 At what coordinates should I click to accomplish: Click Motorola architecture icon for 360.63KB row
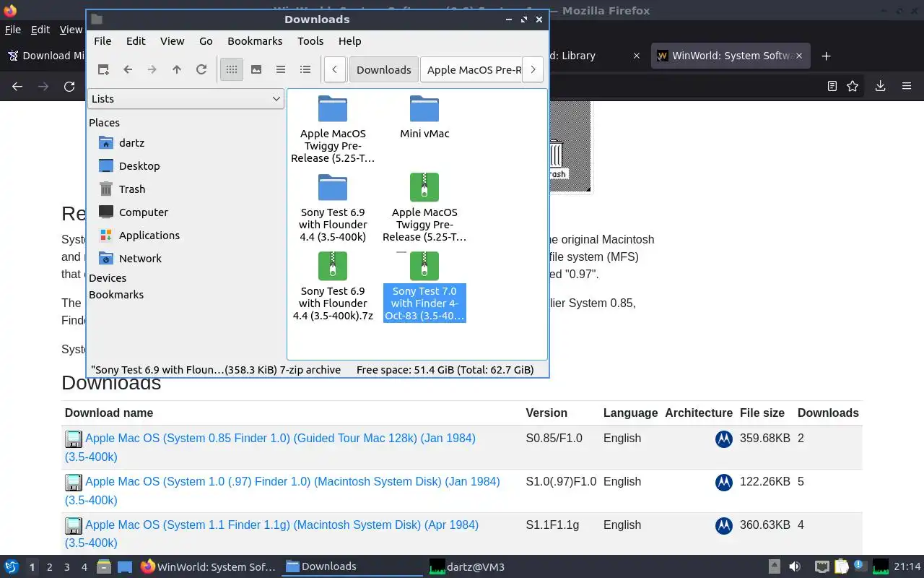click(x=724, y=525)
